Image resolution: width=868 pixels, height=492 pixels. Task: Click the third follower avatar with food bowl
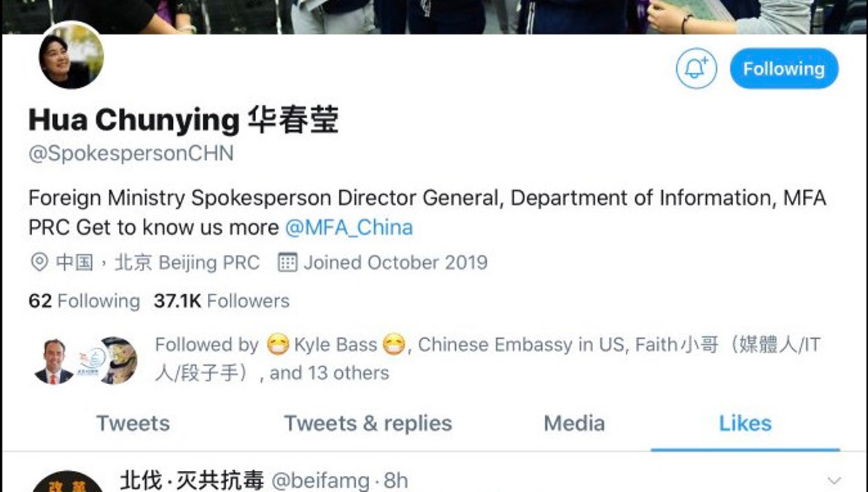click(119, 361)
